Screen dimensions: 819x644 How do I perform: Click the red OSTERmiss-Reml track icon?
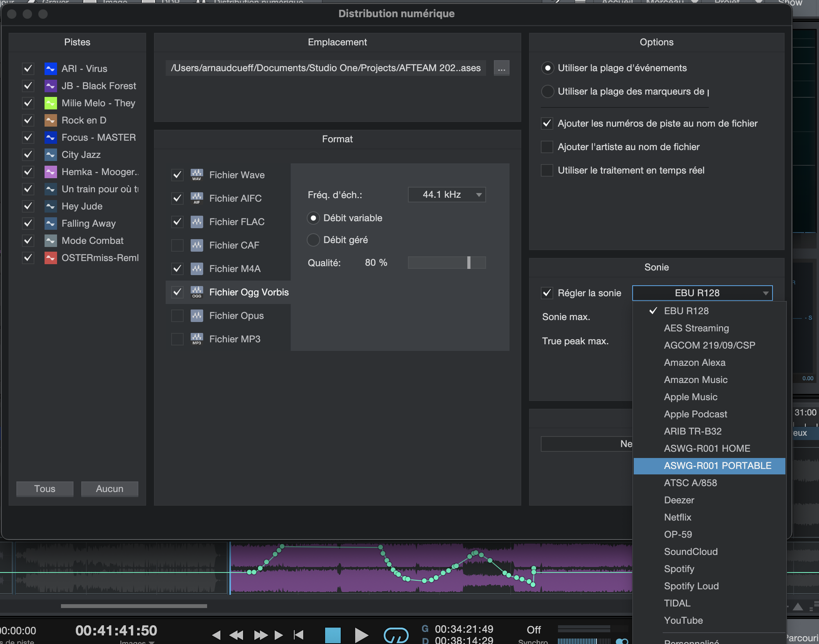(50, 258)
